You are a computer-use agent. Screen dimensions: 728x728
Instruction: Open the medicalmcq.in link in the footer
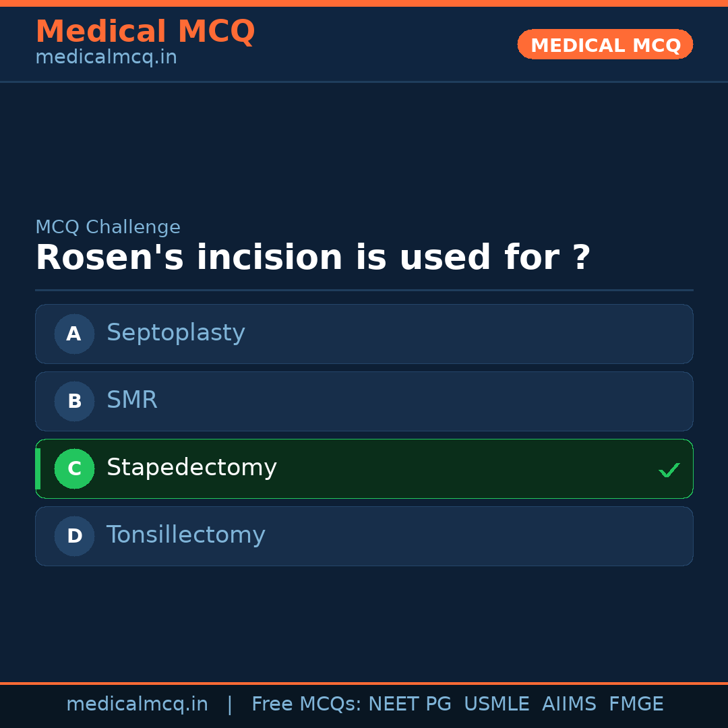tap(137, 704)
